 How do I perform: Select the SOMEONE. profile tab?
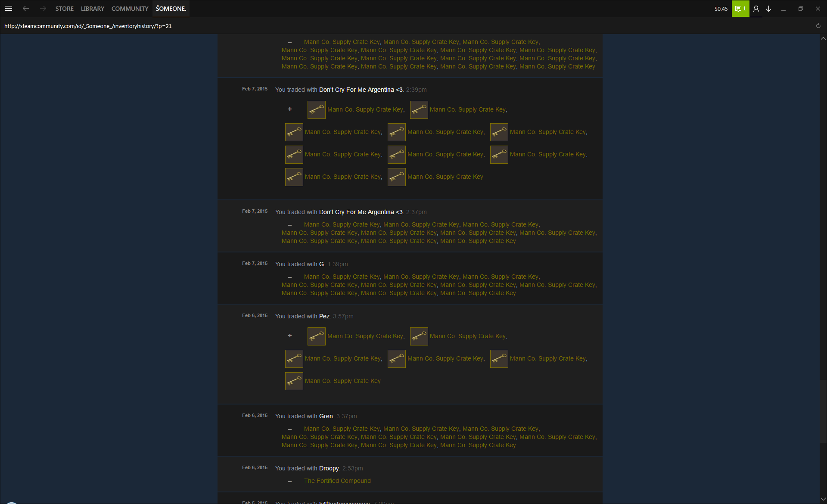click(171, 9)
